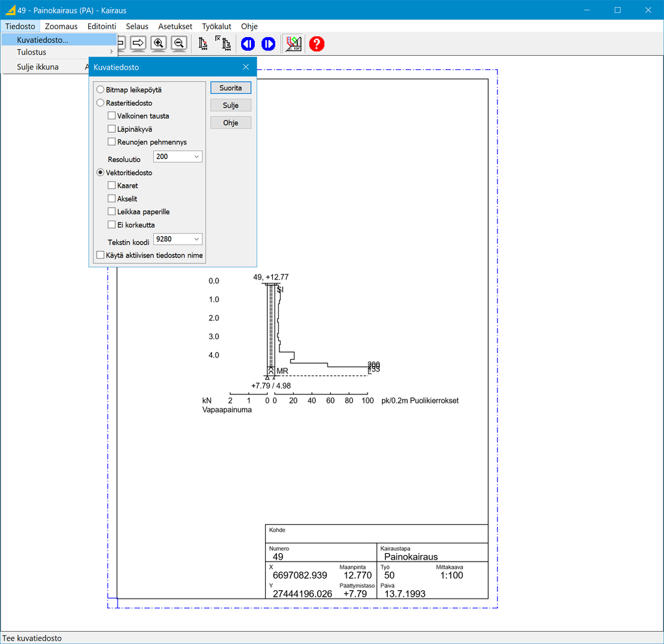Viewport: 664px width, 644px height.
Task: Click the blue previous borehole button
Action: coord(248,43)
